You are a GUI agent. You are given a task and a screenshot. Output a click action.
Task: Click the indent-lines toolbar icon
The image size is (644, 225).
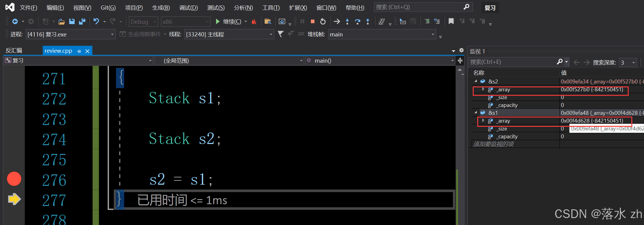427,21
